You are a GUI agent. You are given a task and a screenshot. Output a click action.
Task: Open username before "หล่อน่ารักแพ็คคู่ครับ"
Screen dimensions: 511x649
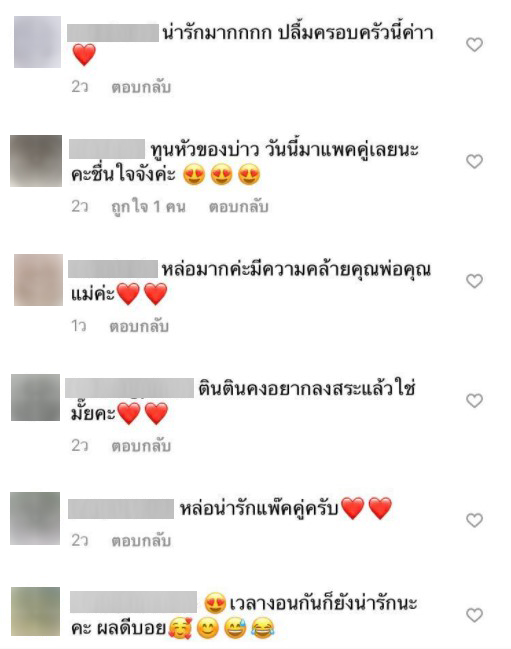tap(121, 509)
